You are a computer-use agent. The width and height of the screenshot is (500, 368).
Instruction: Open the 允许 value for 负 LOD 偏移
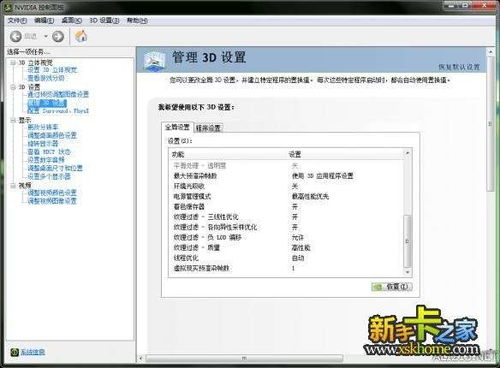tap(298, 237)
